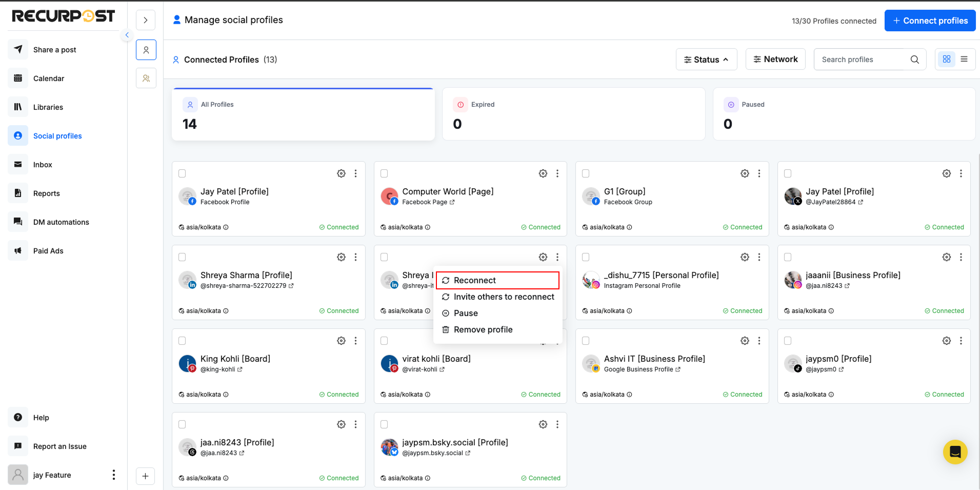Open the Status filter dropdown

(x=706, y=60)
